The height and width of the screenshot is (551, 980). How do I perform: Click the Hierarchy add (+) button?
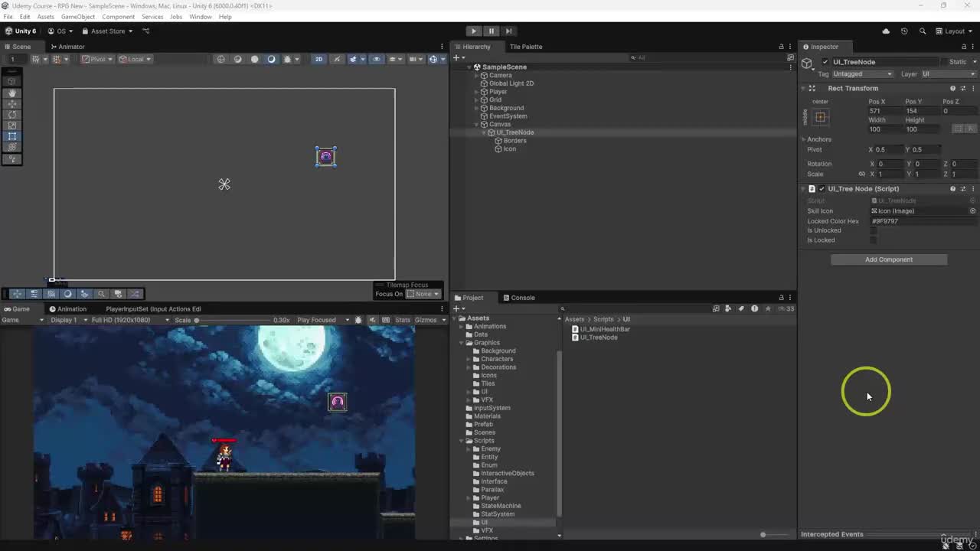pyautogui.click(x=457, y=58)
